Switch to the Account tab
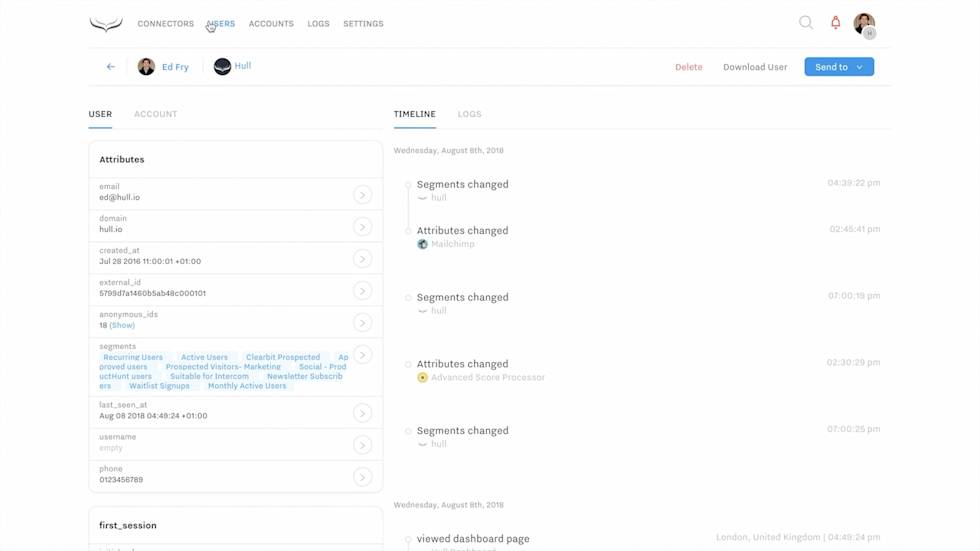980x551 pixels. click(x=155, y=114)
